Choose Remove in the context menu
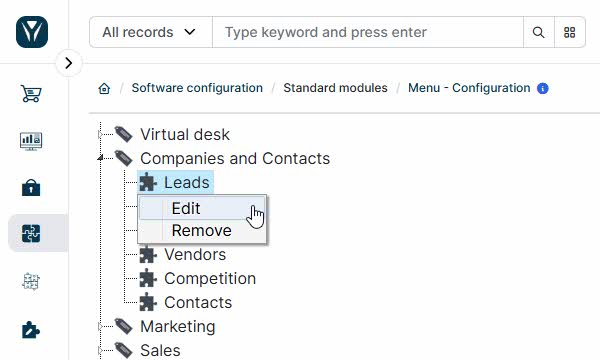The image size is (600, 360). click(202, 231)
